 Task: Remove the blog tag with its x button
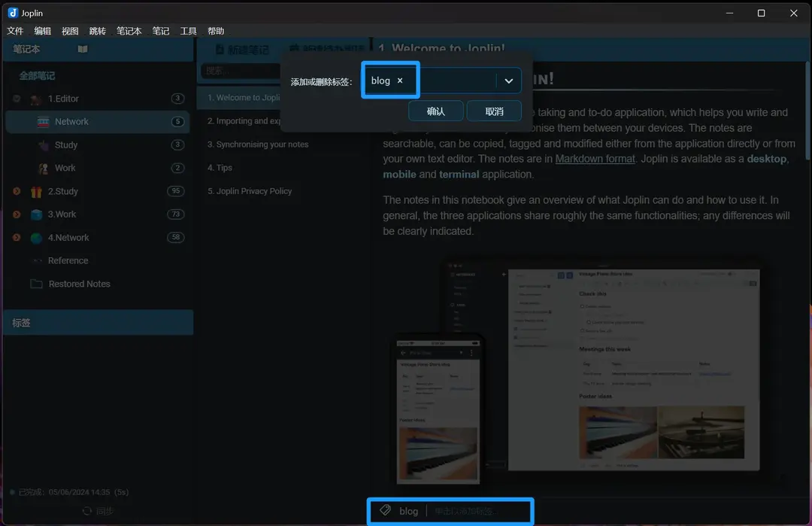click(x=399, y=80)
